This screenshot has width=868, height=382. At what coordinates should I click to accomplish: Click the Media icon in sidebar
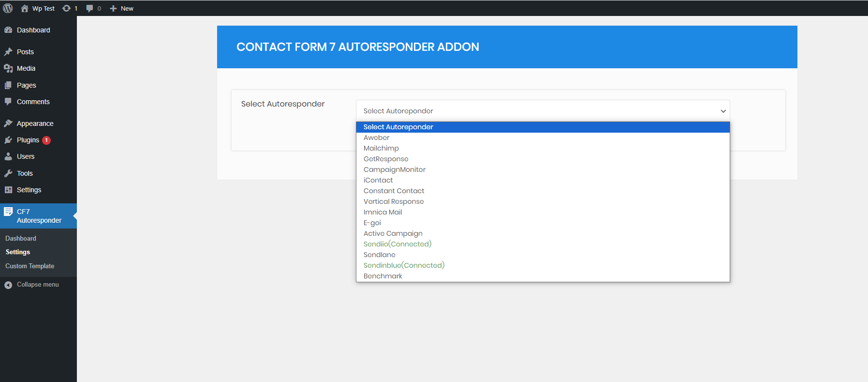[8, 68]
